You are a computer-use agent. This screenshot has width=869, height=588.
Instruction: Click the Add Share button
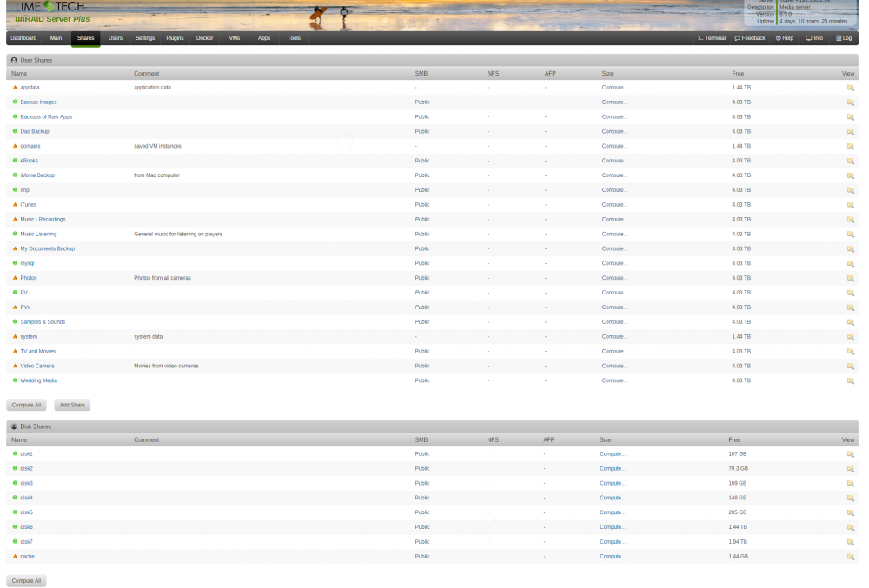pyautogui.click(x=72, y=406)
